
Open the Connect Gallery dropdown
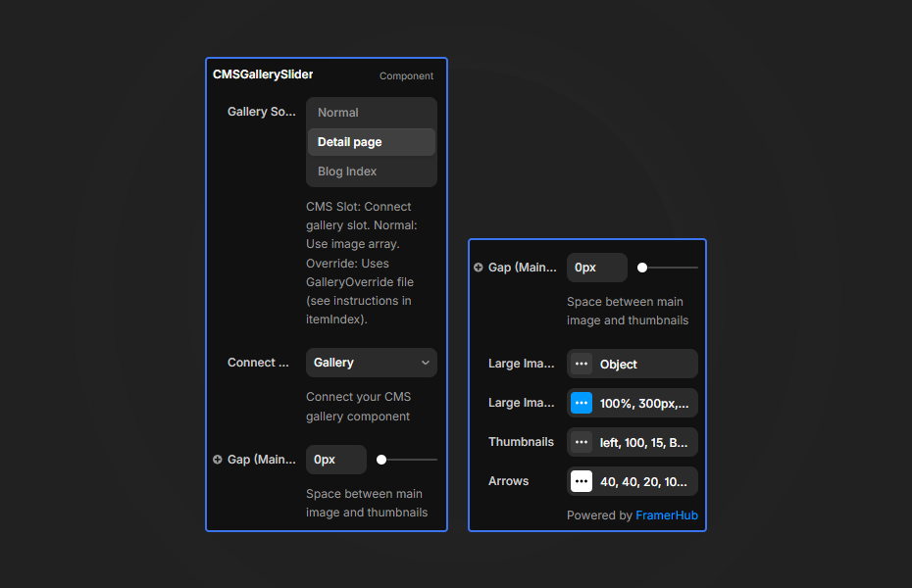coord(371,363)
